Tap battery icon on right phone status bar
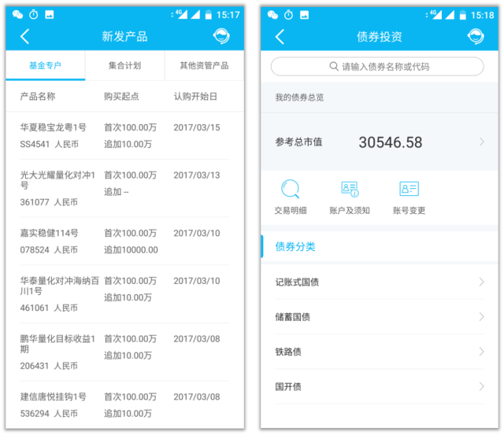Image resolution: width=504 pixels, height=435 pixels. click(x=462, y=15)
